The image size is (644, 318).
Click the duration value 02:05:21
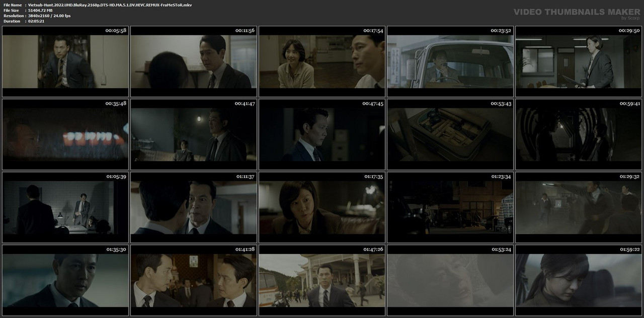pos(36,21)
